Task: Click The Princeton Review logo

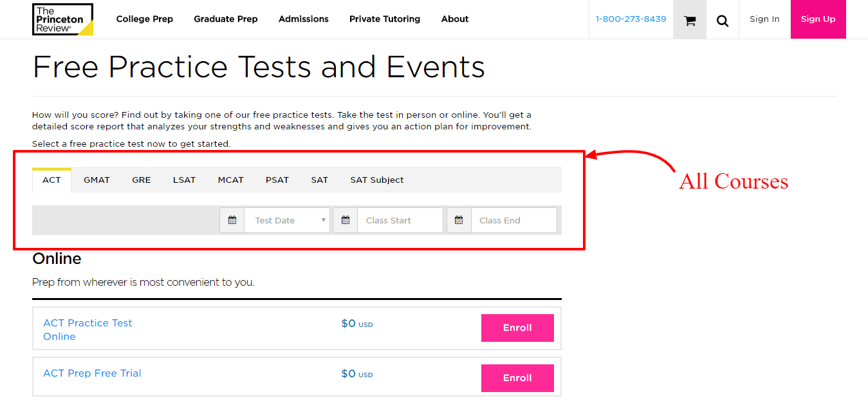Action: (62, 19)
